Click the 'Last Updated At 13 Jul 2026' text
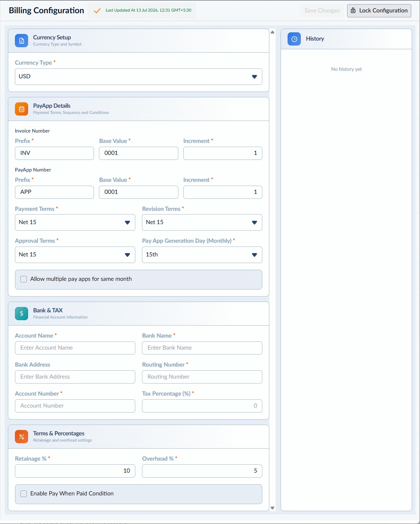 point(148,10)
